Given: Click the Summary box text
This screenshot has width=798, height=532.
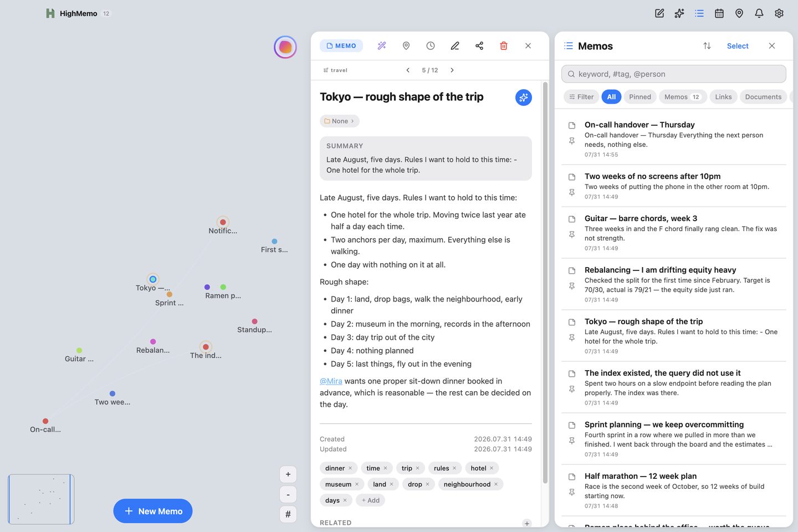Looking at the screenshot, I should pos(426,165).
